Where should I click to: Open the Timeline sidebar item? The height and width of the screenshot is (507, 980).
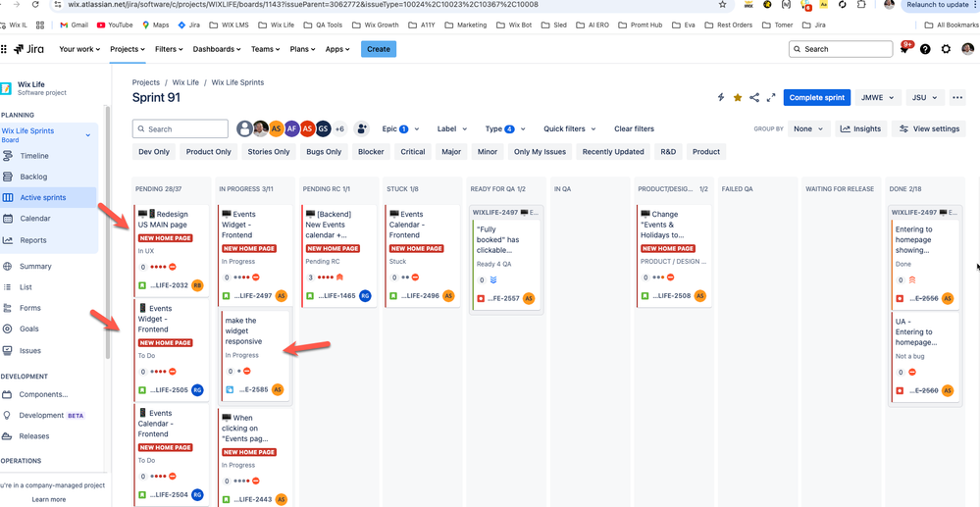click(33, 156)
